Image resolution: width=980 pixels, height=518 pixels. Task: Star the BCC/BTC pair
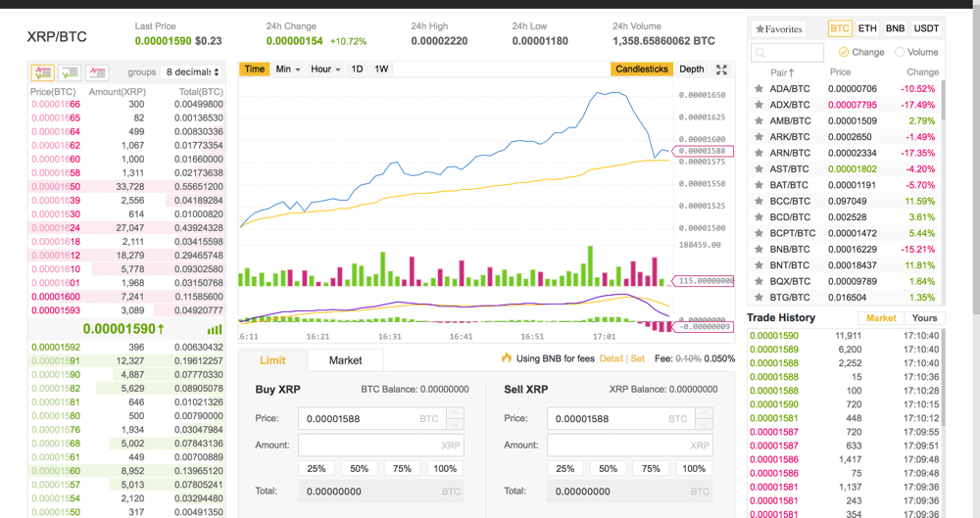(x=759, y=201)
